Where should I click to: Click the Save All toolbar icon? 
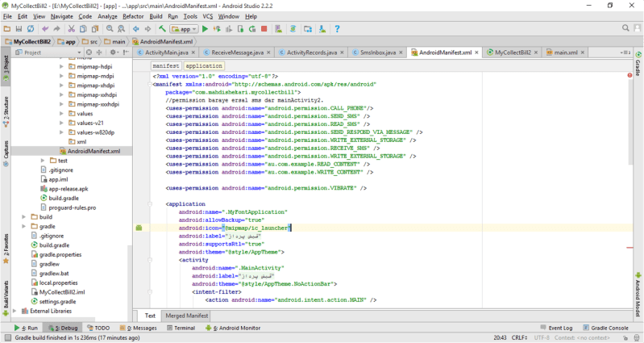click(x=19, y=29)
